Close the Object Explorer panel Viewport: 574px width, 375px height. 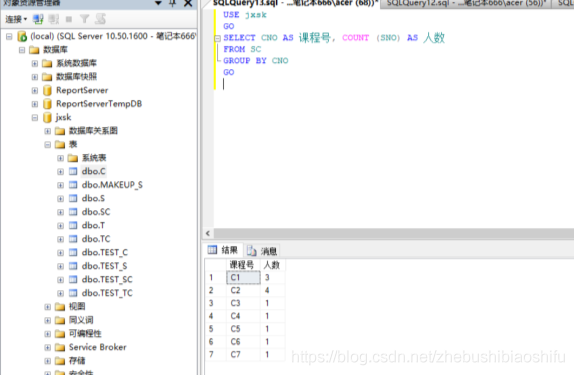tap(188, 3)
